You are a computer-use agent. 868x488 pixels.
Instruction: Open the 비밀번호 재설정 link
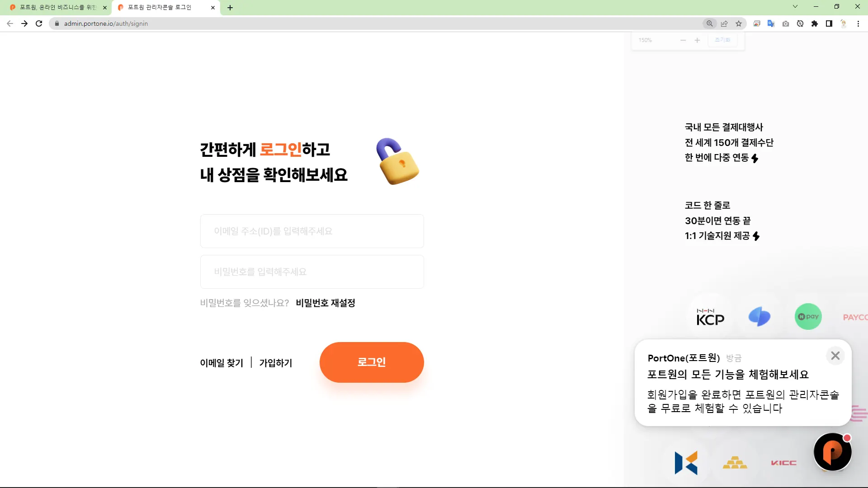pos(325,303)
